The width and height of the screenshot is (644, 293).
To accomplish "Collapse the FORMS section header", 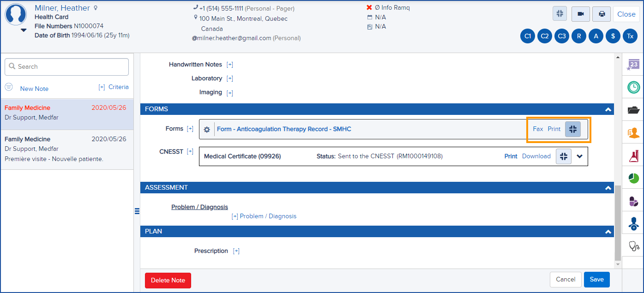I will point(608,109).
